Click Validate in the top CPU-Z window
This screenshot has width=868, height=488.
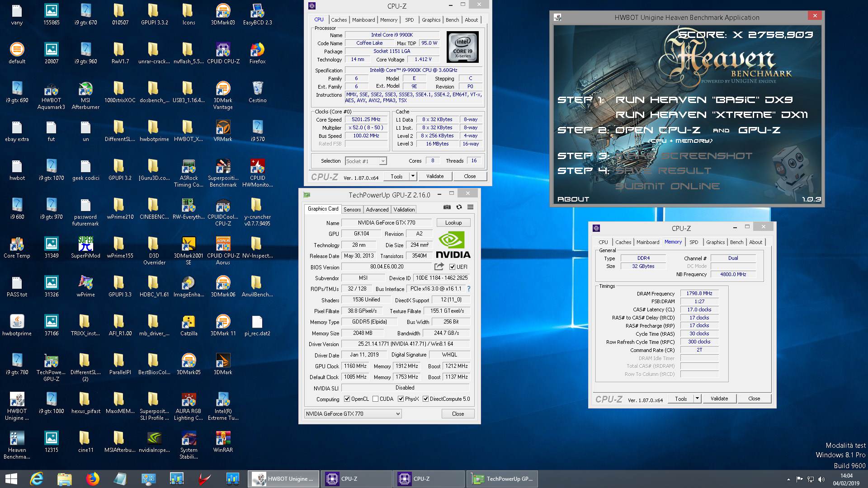[x=435, y=176]
